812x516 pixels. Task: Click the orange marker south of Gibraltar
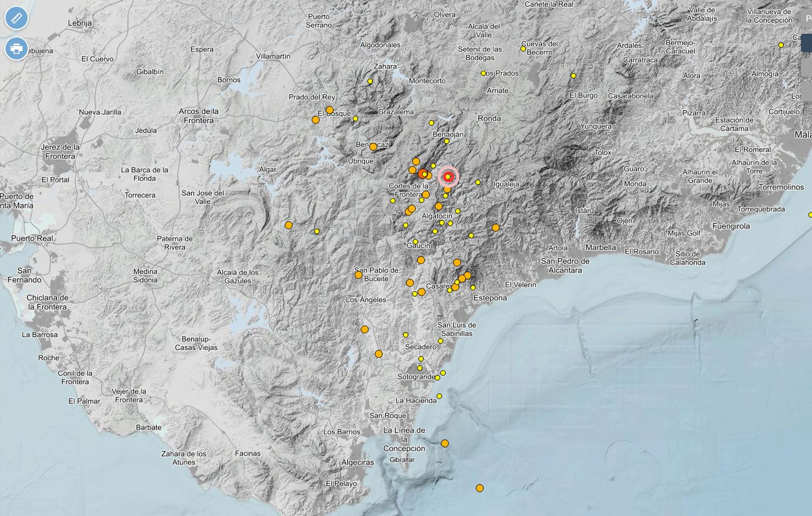pyautogui.click(x=480, y=489)
